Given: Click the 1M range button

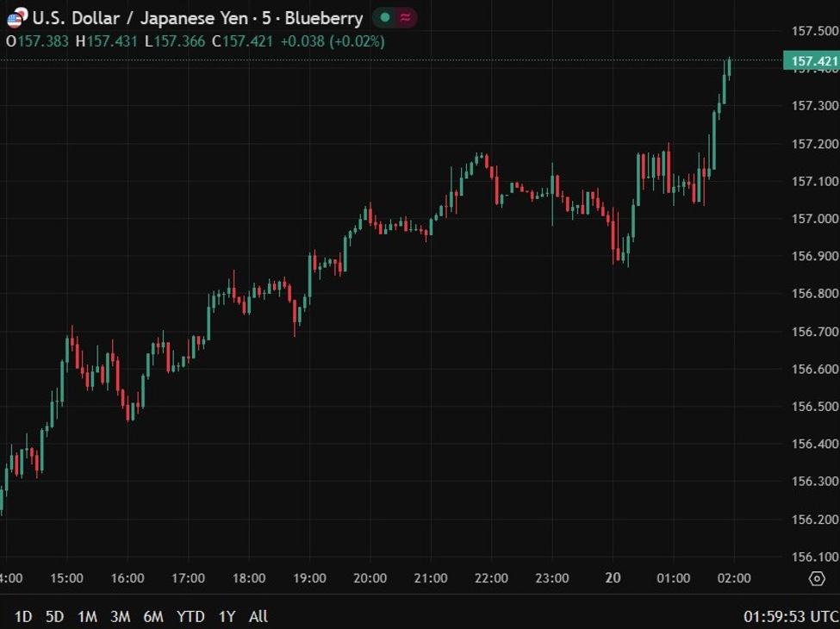Looking at the screenshot, I should click(86, 617).
